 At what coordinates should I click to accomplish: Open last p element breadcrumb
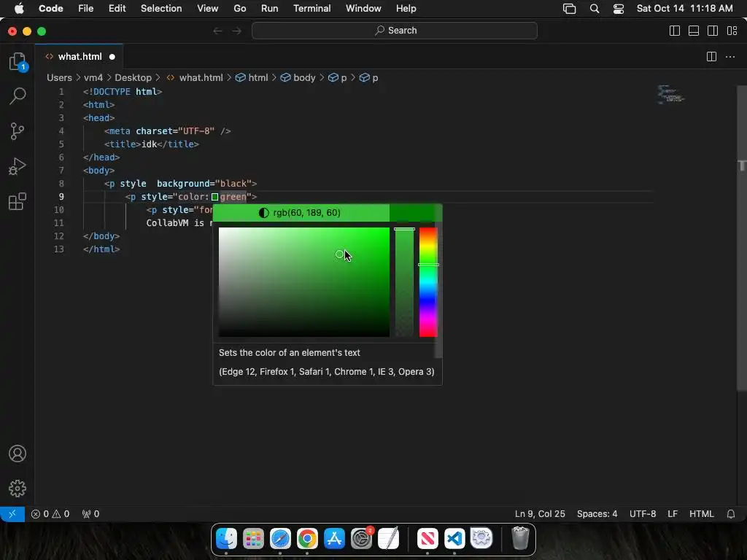[368, 77]
